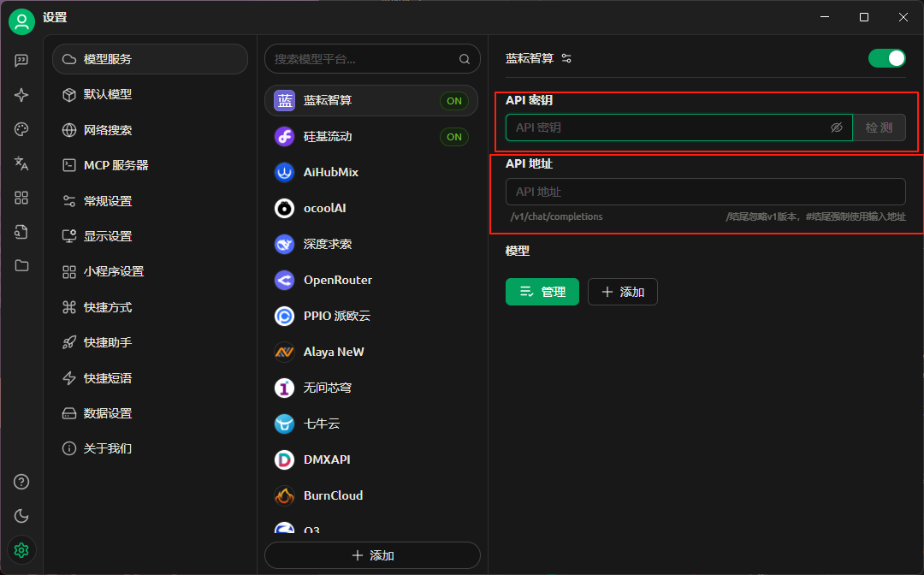Maximize the 设置 window

[x=864, y=17]
